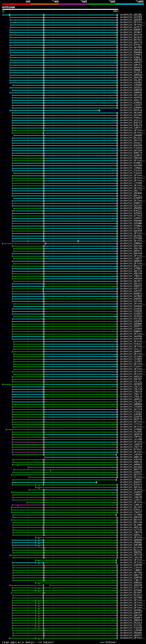Open hit UniRef100_Q8GUB5
146x644 pixels.
click(131, 20)
